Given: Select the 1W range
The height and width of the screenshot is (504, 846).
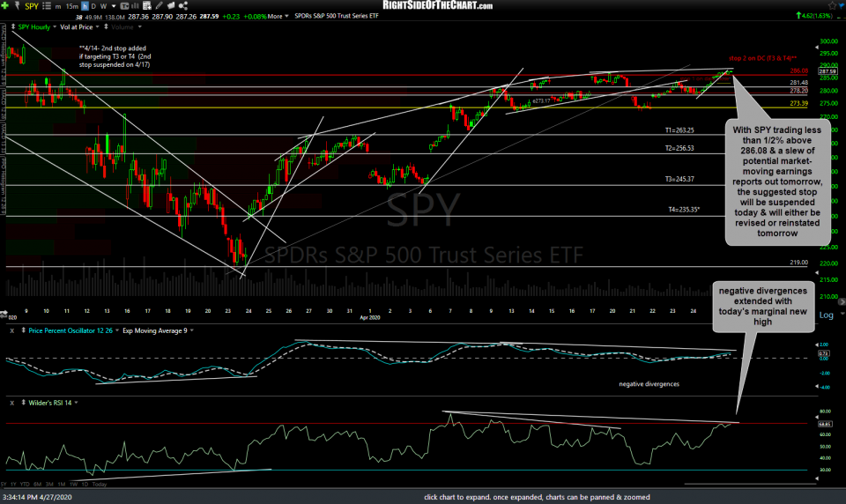Looking at the screenshot, I should click(x=73, y=484).
